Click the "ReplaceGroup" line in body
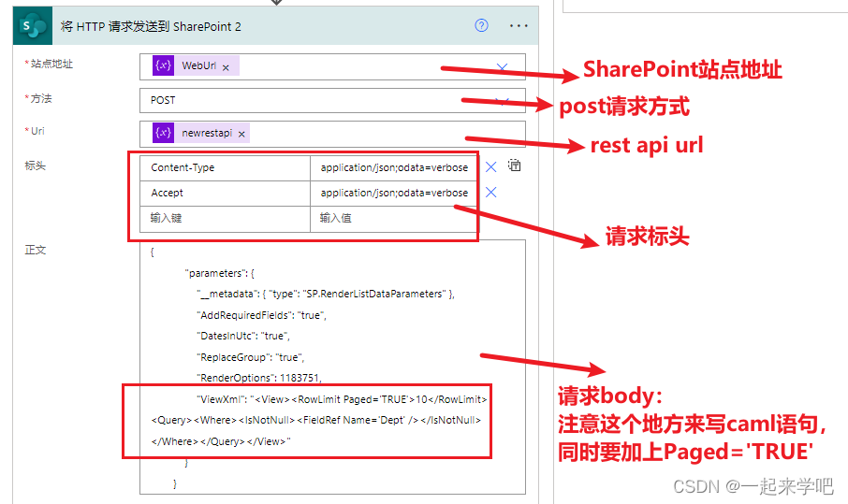Screen dimensions: 848x504 pos(251,357)
